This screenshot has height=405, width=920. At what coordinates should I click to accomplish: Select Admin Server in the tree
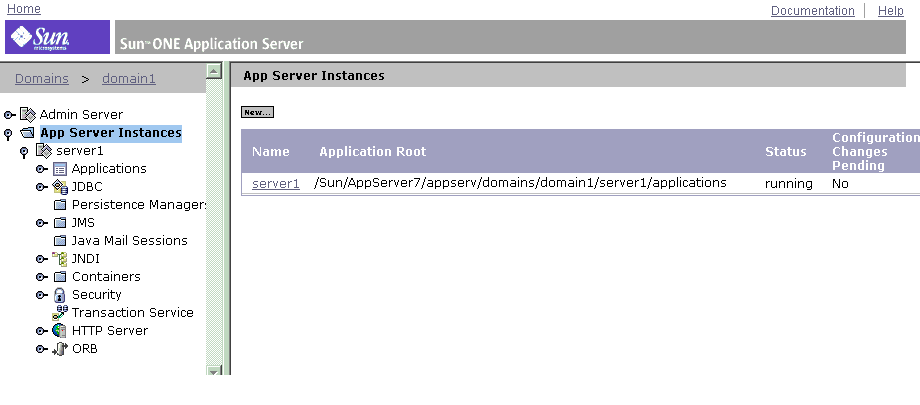tap(81, 114)
